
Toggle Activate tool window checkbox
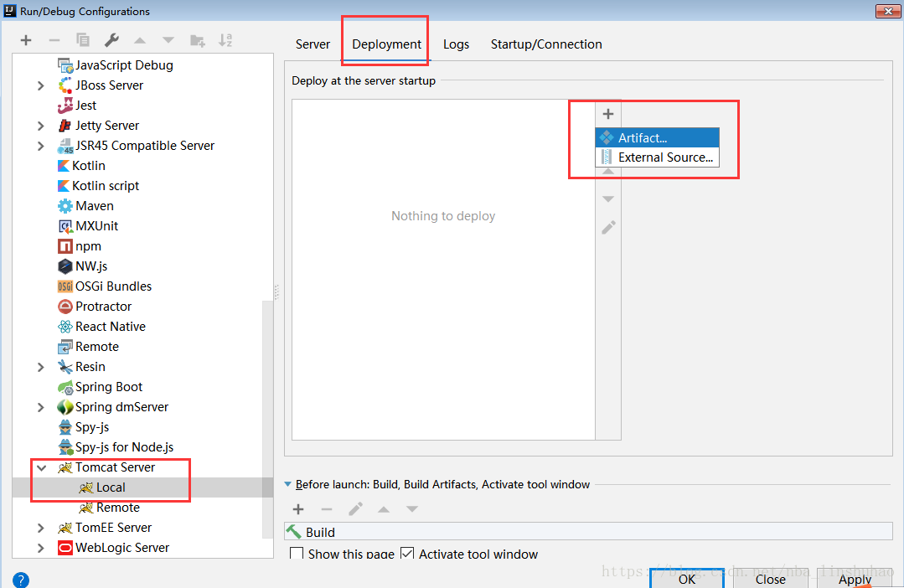[408, 554]
